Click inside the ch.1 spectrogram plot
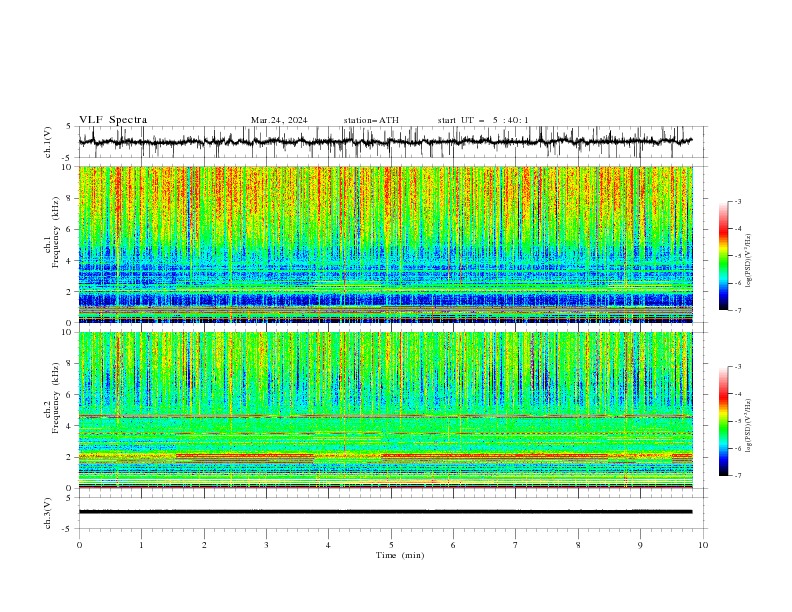The width and height of the screenshot is (792, 612). pos(386,244)
